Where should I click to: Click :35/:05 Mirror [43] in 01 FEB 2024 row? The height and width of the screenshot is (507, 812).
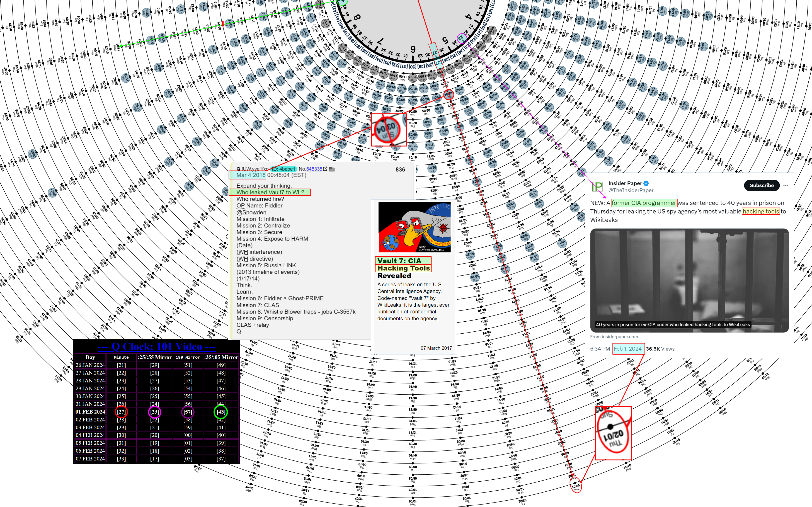tap(221, 412)
